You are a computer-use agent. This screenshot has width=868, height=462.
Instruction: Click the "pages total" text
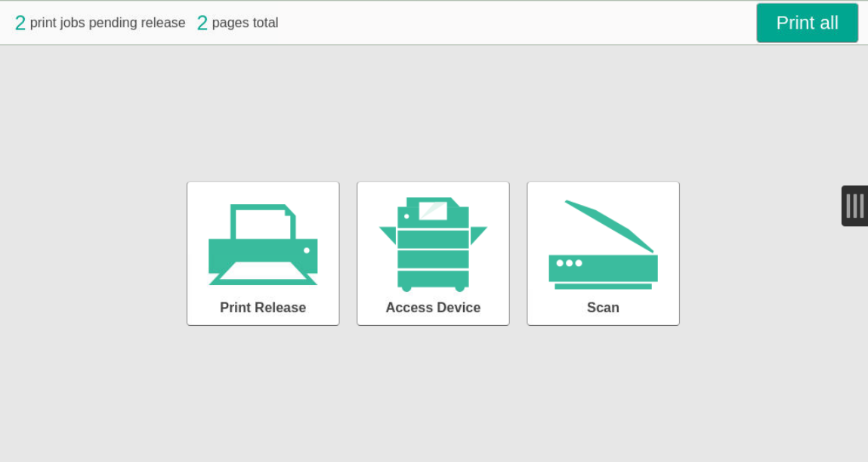pos(245,23)
